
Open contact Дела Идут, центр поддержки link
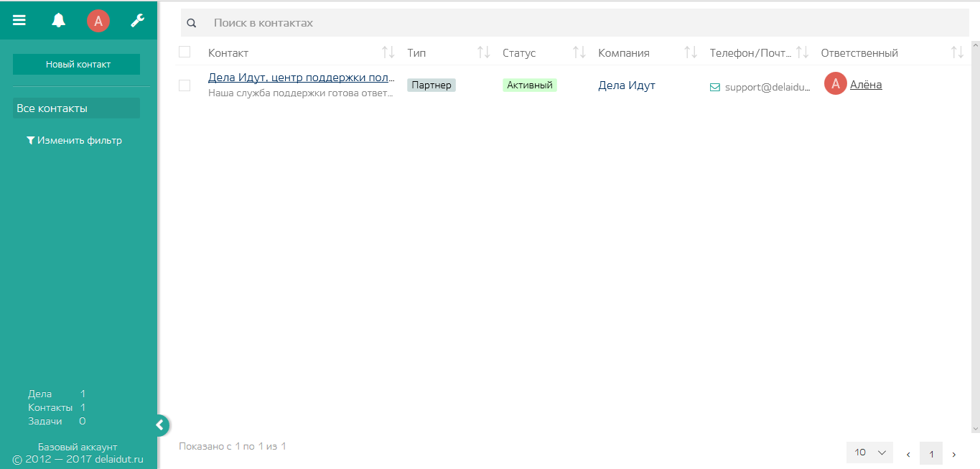[x=302, y=78]
